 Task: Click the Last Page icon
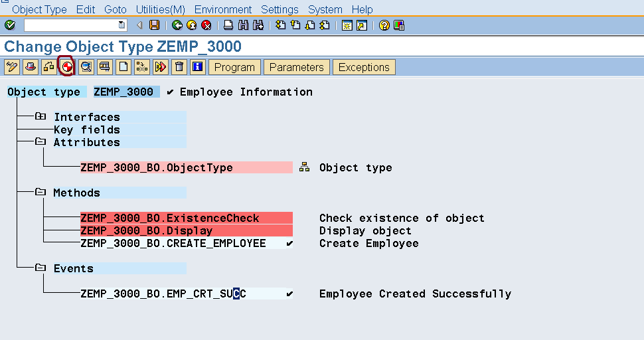(x=325, y=25)
